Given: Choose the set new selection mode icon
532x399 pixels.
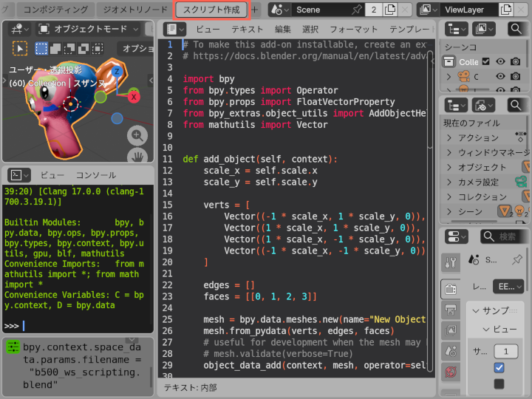Looking at the screenshot, I should point(41,49).
